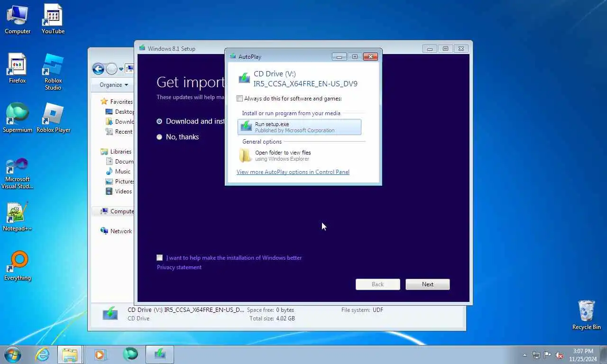Open Action Center flag tray icon
Screen dimensions: 607x364
[x=548, y=355]
